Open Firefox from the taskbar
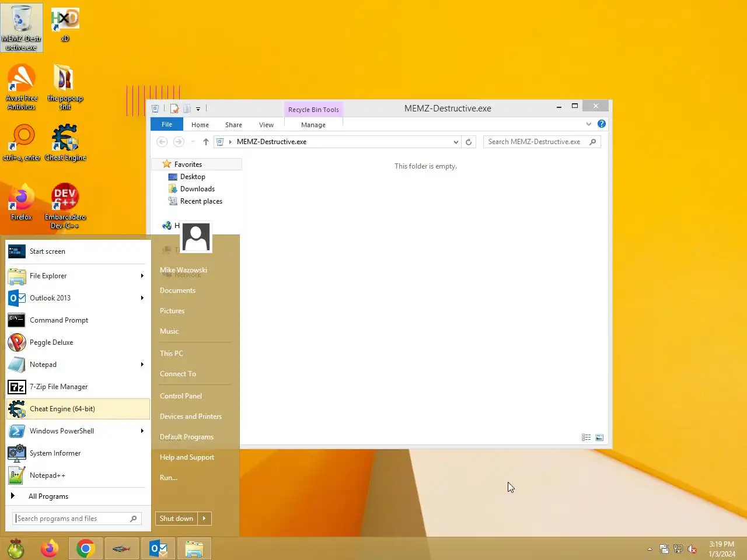Viewport: 747px width, 560px height. pyautogui.click(x=50, y=548)
